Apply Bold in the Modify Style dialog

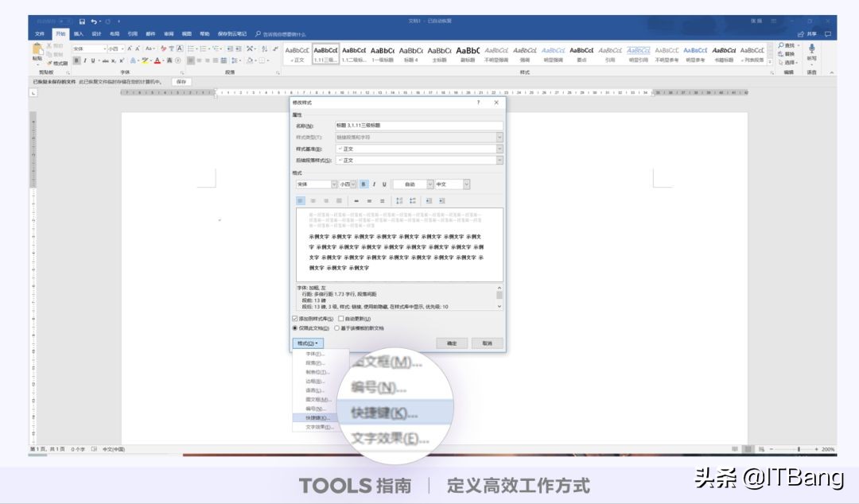[363, 184]
